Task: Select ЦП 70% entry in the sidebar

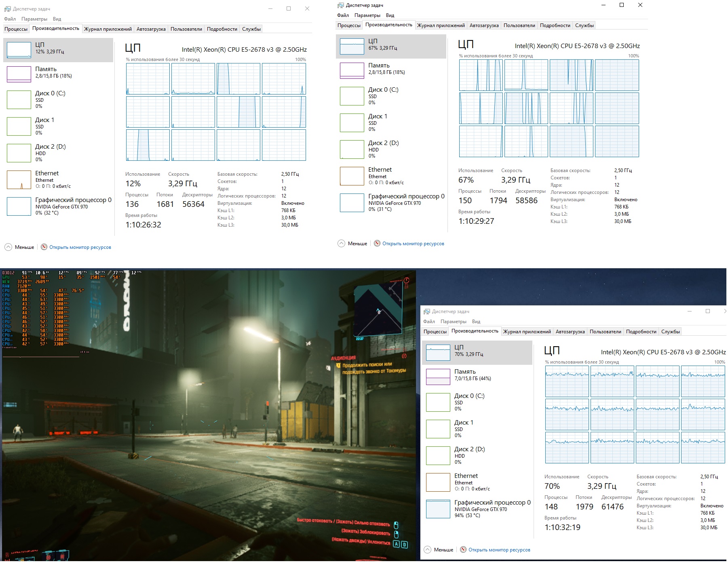Action: point(477,353)
